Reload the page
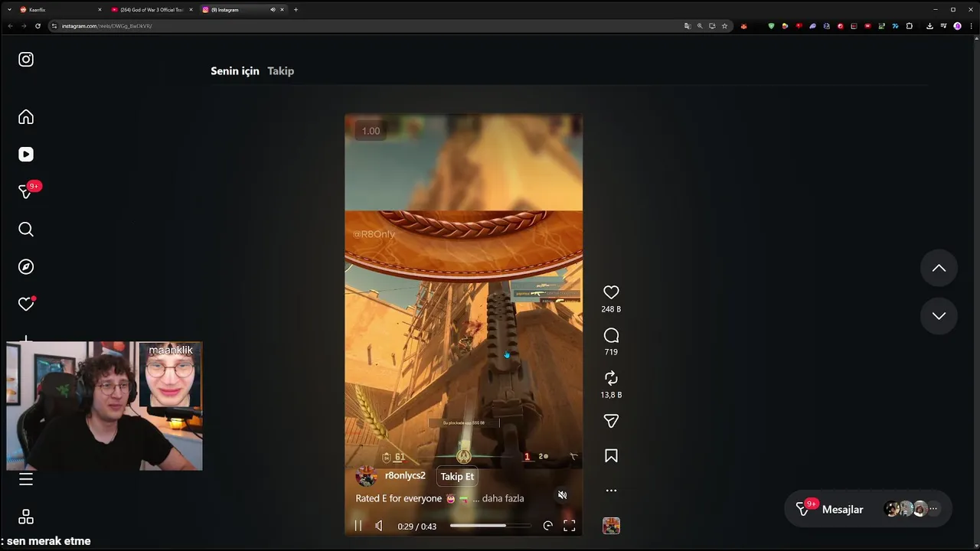Image resolution: width=980 pixels, height=551 pixels. click(x=38, y=26)
